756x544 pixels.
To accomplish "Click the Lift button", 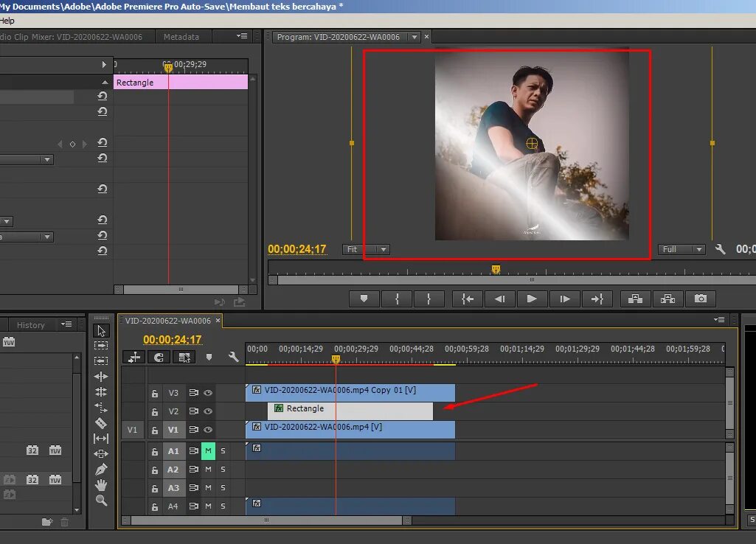I will click(x=635, y=299).
